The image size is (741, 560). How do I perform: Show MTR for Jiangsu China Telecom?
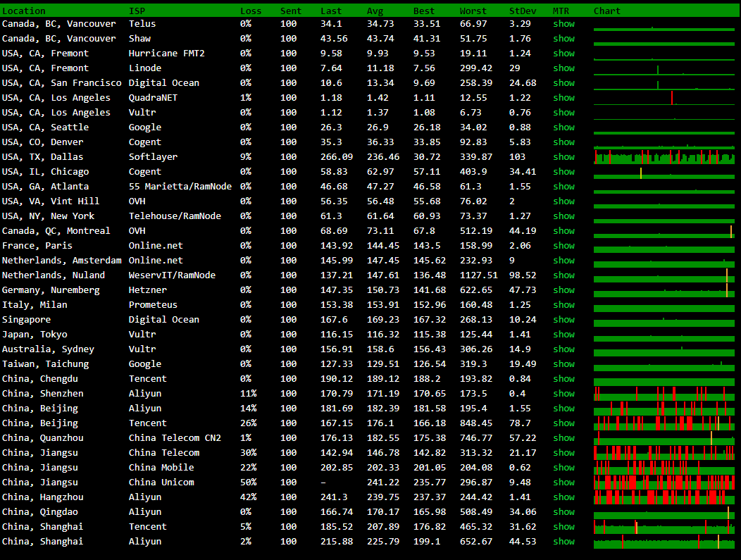tap(563, 453)
